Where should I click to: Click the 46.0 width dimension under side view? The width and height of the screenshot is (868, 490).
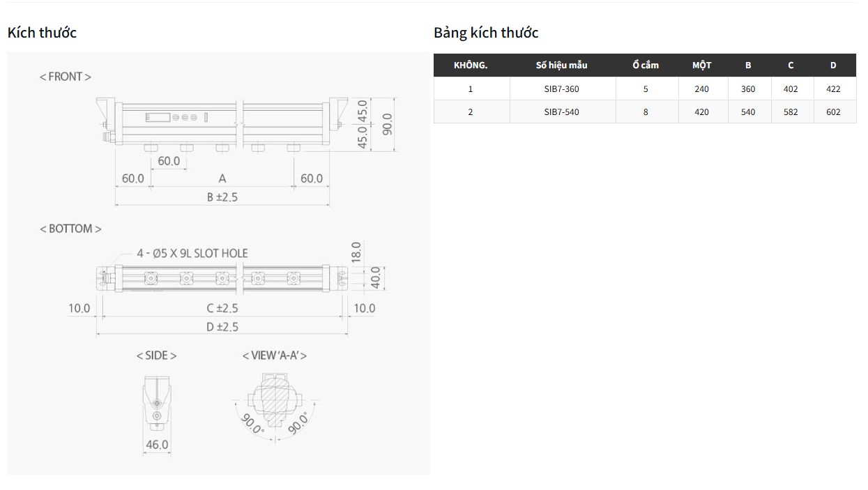coord(157,445)
